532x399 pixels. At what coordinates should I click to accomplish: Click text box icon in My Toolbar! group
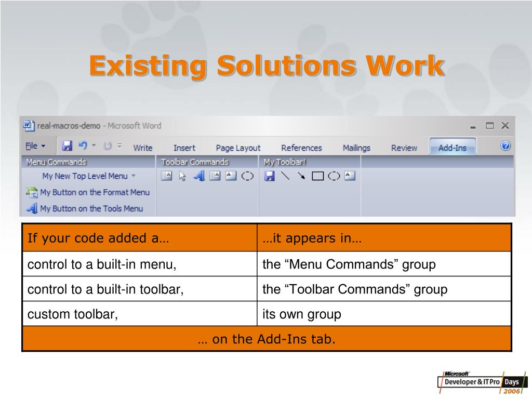click(350, 176)
